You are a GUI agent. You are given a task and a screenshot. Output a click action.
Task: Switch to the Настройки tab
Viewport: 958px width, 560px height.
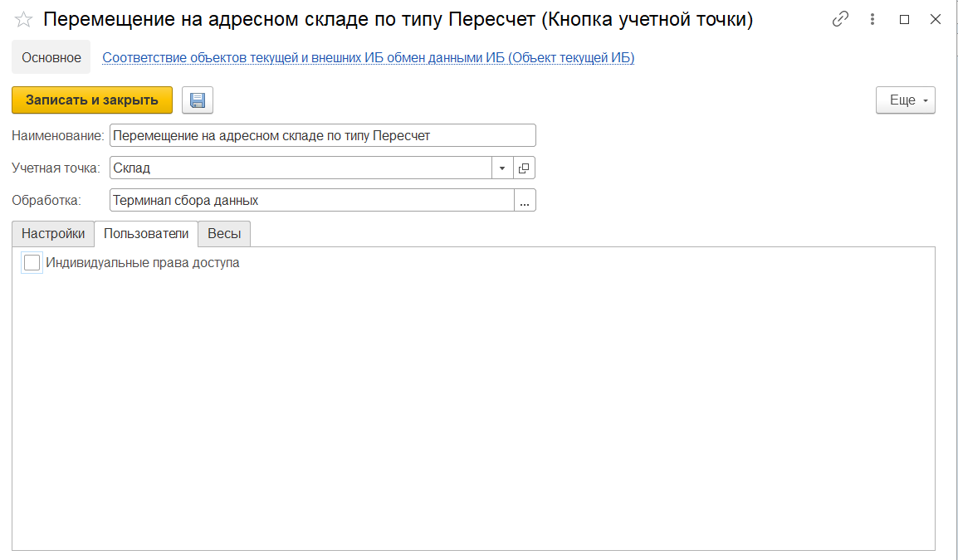click(53, 234)
